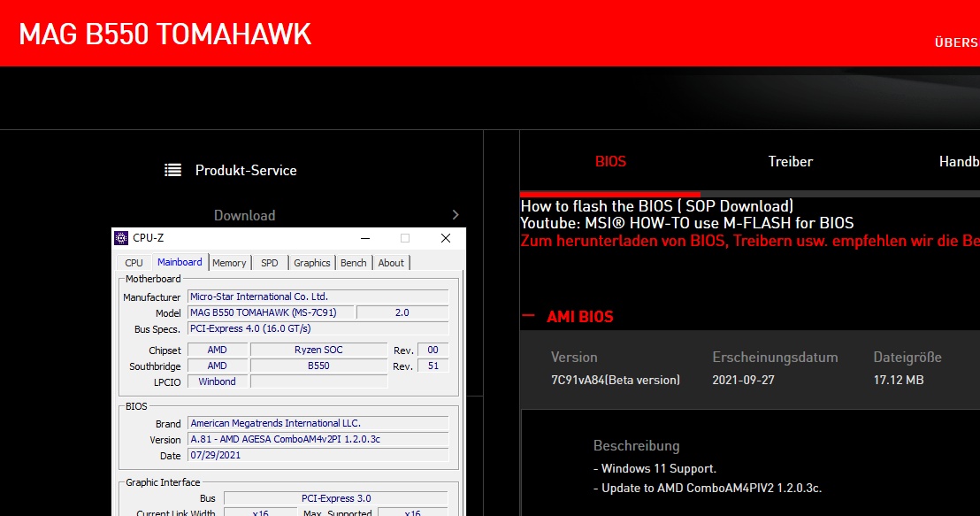Close the CPU-Z window
Viewport: 980px width, 516px height.
coord(446,238)
